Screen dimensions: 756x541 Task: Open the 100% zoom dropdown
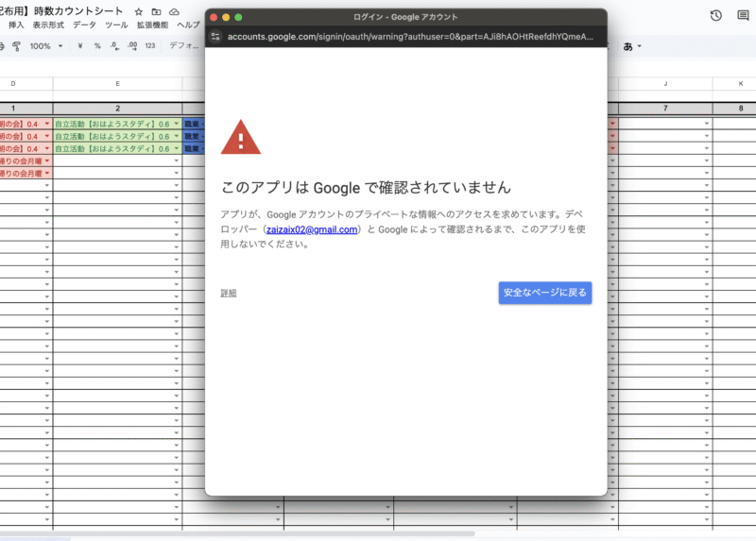click(46, 45)
